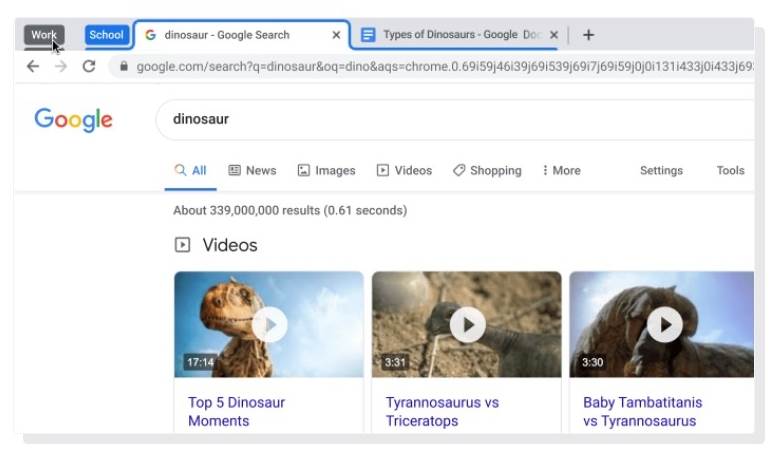Close the Types of Dinosaurs Docs tab
775x456 pixels.
point(554,35)
